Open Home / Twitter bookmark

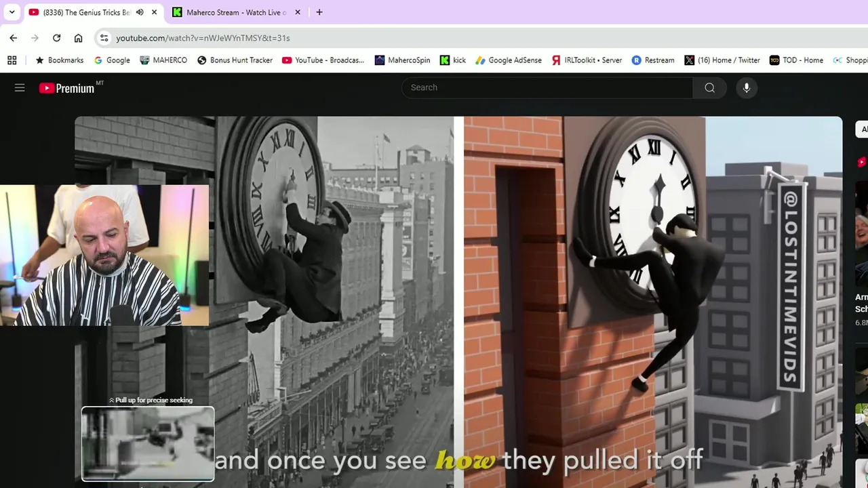[722, 60]
